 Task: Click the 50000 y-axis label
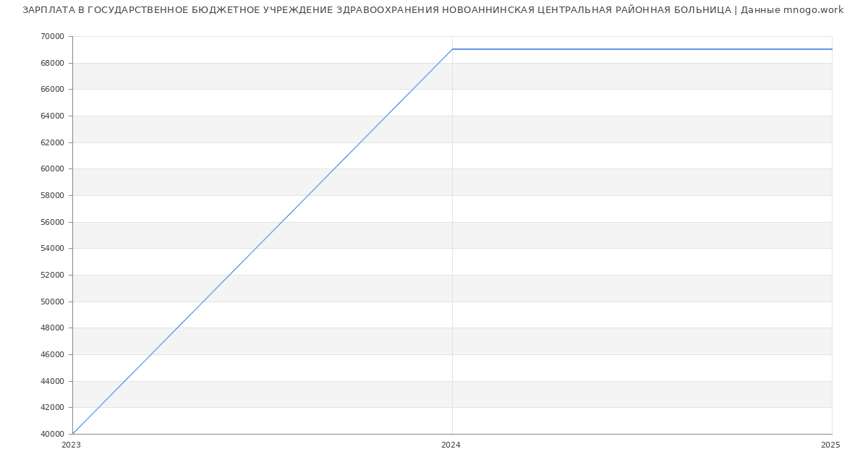click(52, 302)
